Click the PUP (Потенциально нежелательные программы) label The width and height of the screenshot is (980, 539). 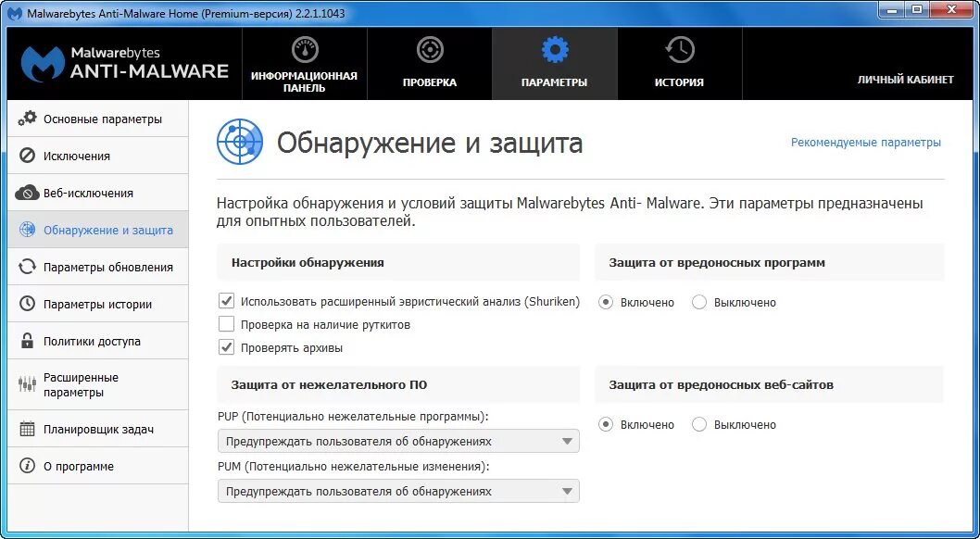pos(353,416)
